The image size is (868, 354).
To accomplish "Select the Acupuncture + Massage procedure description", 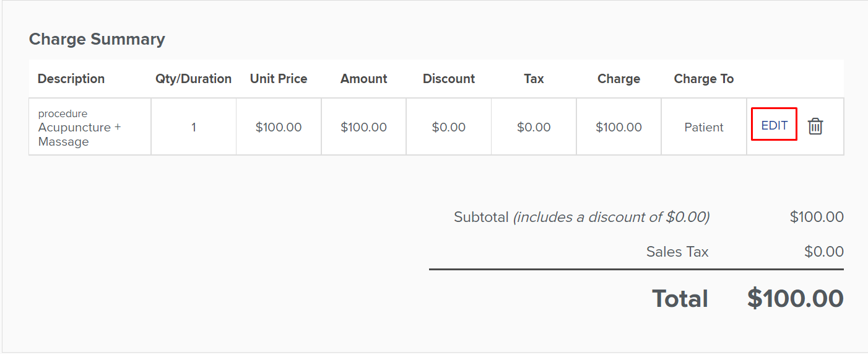I will coord(79,134).
